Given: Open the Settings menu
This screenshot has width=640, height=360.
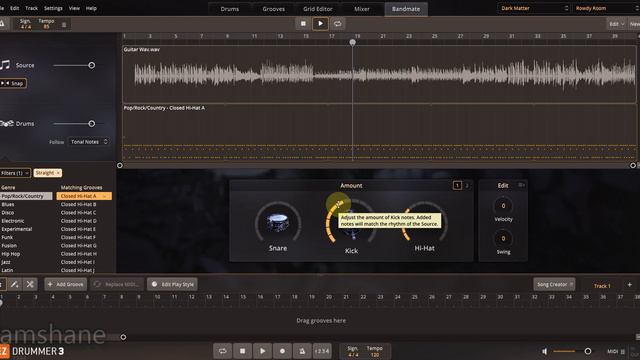Looking at the screenshot, I should coord(53,8).
